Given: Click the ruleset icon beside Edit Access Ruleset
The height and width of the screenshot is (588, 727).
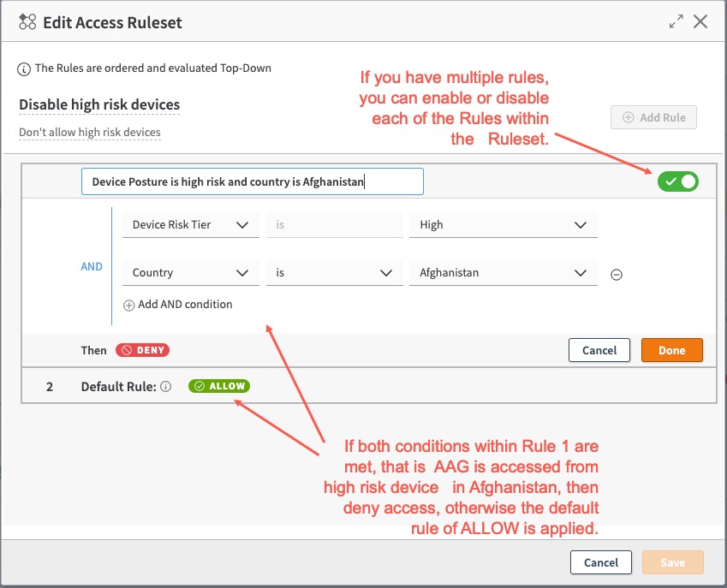Looking at the screenshot, I should (27, 22).
